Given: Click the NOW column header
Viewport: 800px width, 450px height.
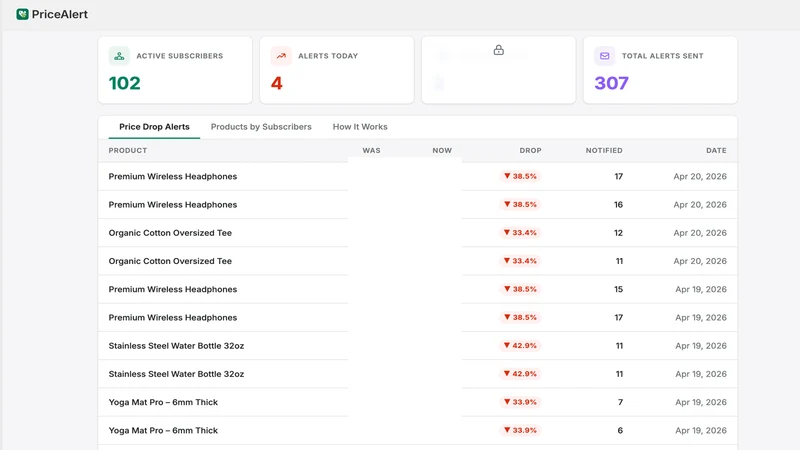Looking at the screenshot, I should click(x=442, y=151).
